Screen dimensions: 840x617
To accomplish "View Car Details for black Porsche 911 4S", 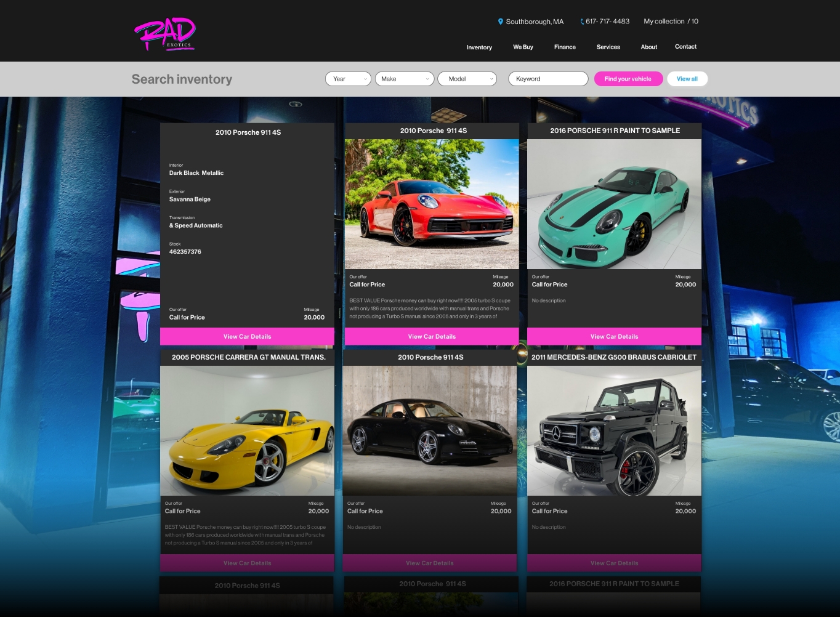I will [429, 563].
